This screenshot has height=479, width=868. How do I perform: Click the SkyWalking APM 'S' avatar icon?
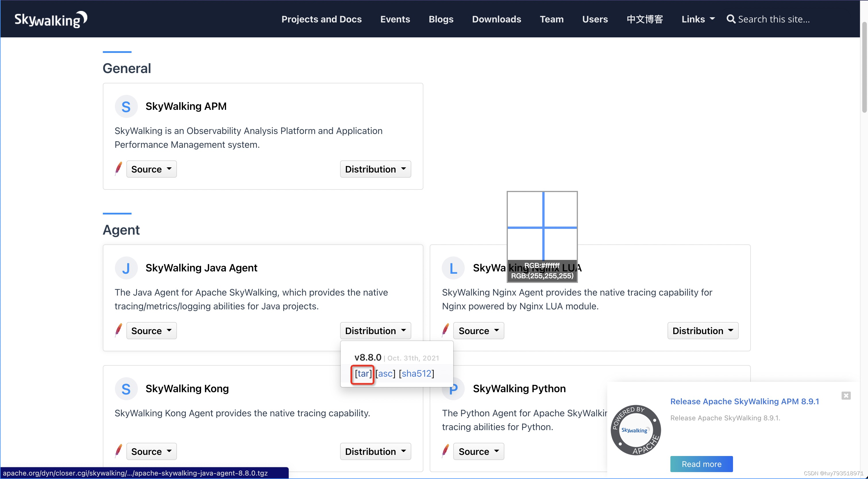[x=126, y=107]
